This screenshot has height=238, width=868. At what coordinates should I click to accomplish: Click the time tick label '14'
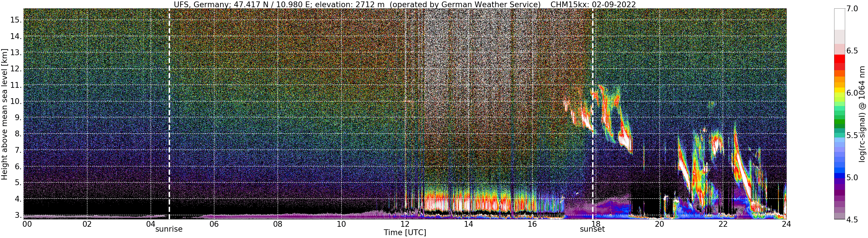tap(468, 224)
